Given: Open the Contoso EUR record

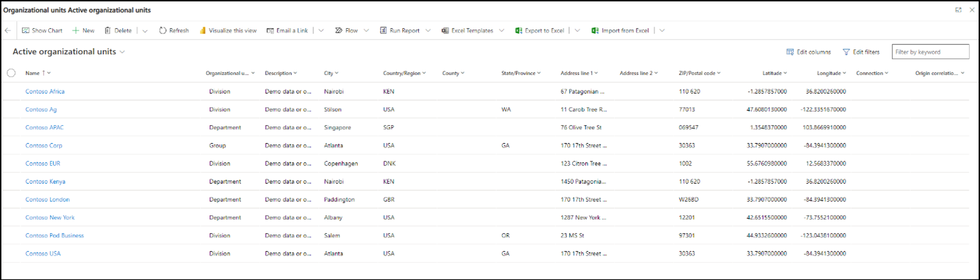Looking at the screenshot, I should tap(43, 163).
